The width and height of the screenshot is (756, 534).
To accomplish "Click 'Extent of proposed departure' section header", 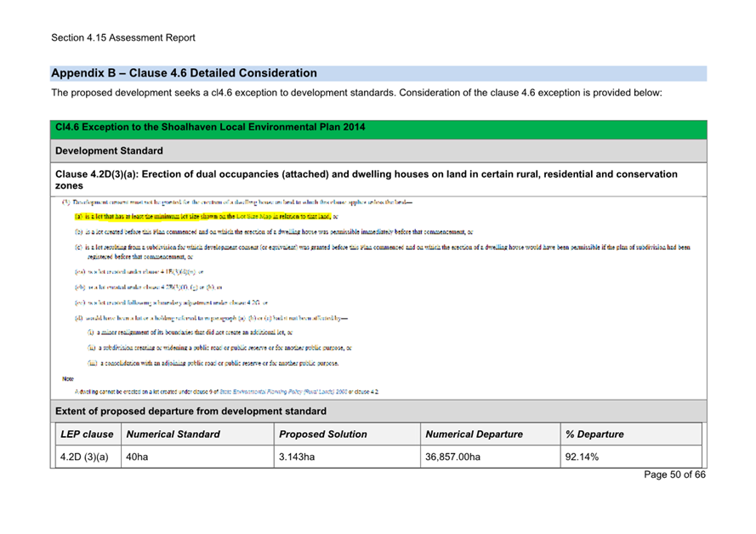I will pyautogui.click(x=190, y=412).
